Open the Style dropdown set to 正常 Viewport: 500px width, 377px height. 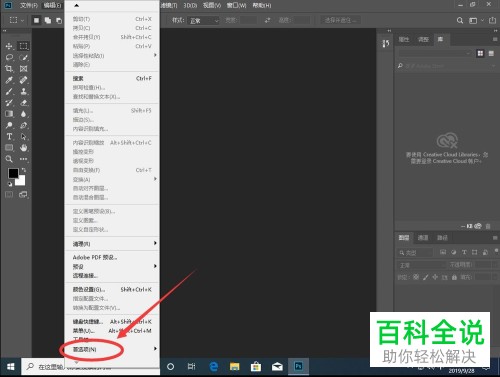click(x=203, y=21)
